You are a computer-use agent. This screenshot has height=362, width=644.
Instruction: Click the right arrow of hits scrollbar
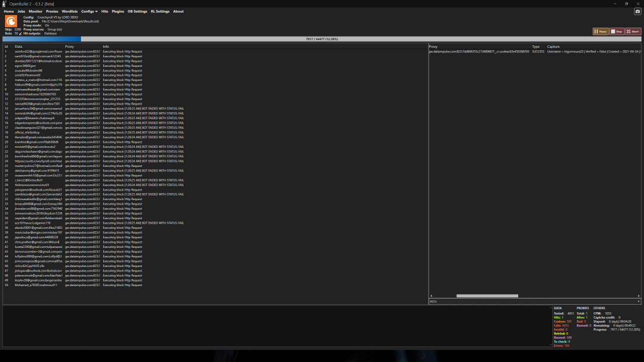[639, 296]
